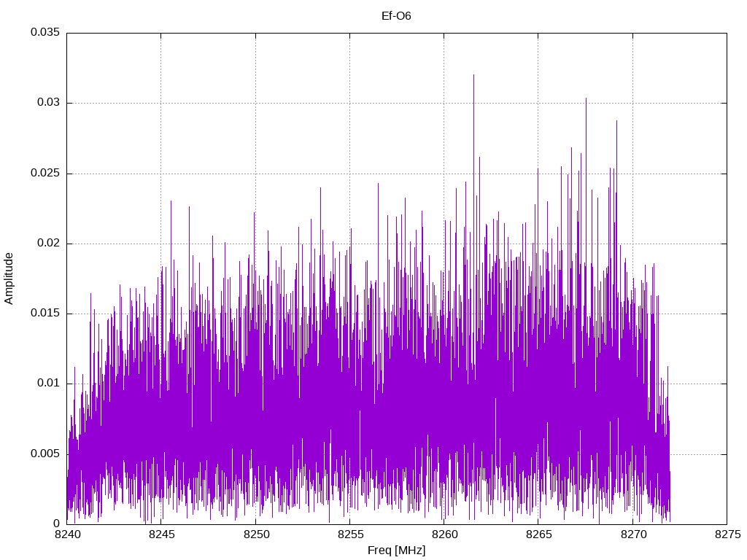Click the 0.005 y-axis tick label
This screenshot has width=747, height=560.
[45, 454]
